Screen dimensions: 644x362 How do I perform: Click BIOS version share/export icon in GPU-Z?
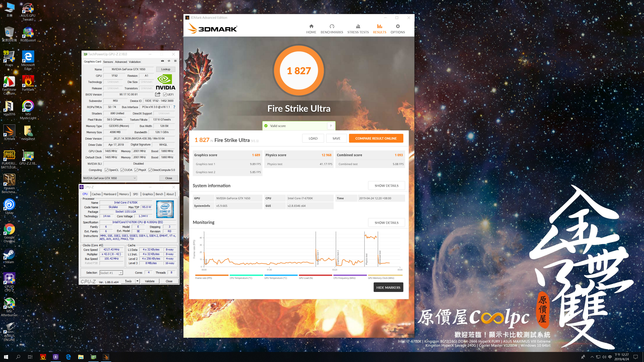(157, 94)
